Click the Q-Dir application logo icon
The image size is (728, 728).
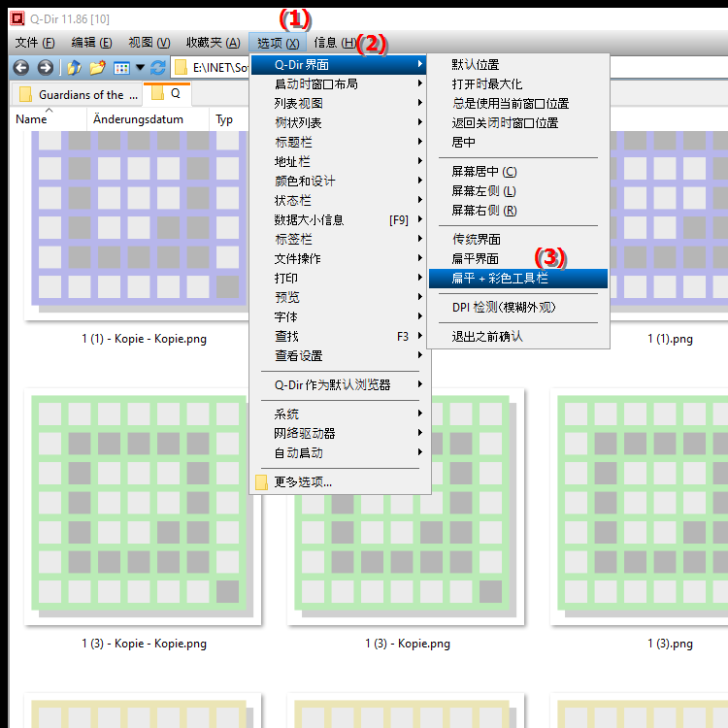point(17,18)
